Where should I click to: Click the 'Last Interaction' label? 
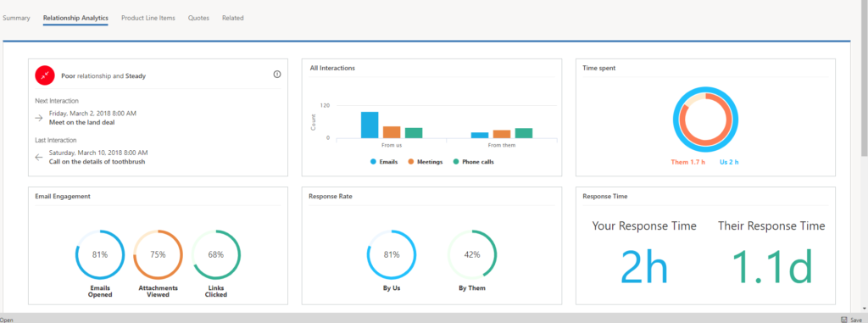click(x=55, y=140)
